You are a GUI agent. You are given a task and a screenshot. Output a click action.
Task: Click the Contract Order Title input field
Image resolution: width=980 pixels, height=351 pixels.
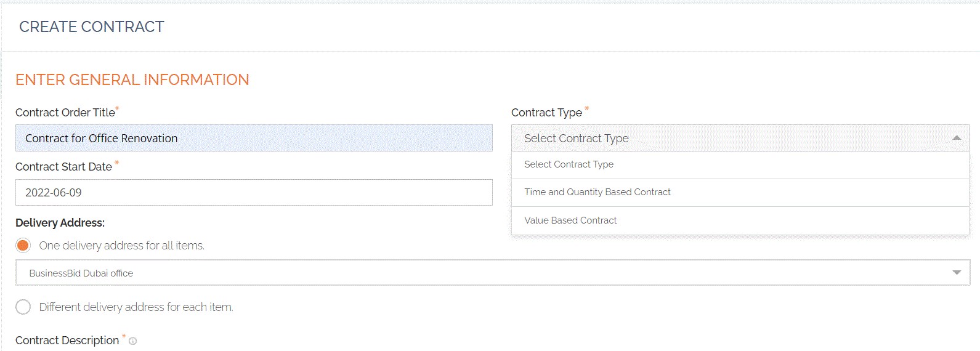tap(254, 138)
